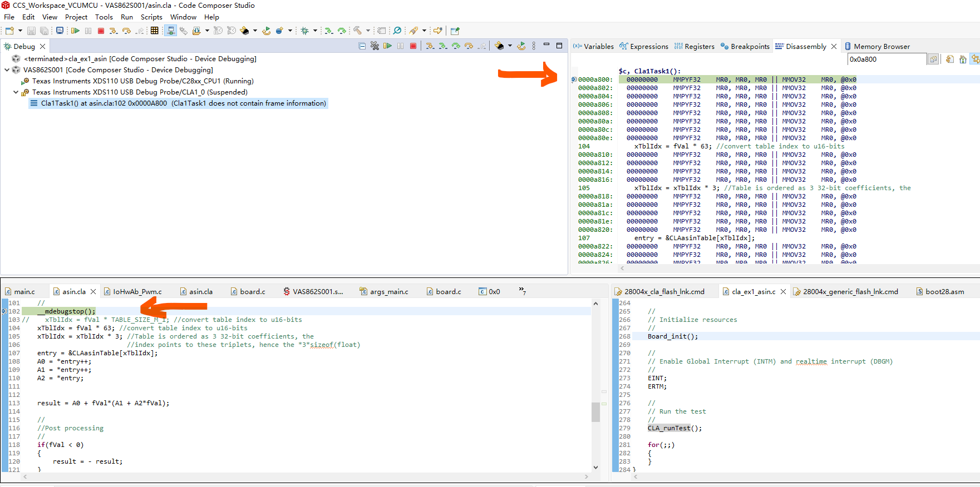Open the Scripts menu

pos(151,17)
